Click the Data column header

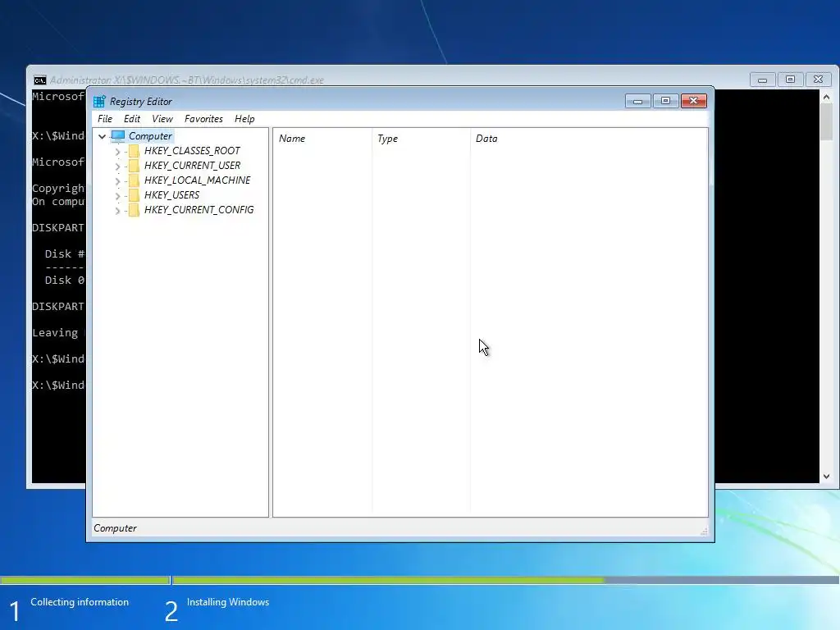coord(589,139)
